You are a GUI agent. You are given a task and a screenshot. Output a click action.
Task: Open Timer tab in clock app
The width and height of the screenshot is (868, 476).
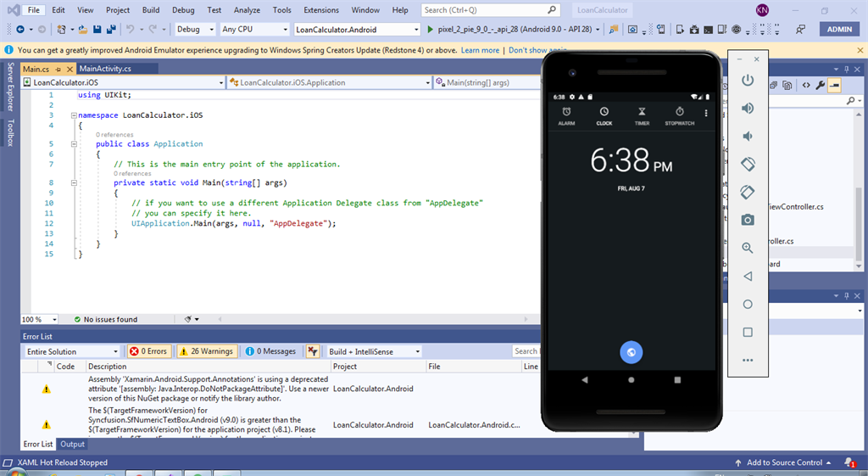pyautogui.click(x=642, y=115)
